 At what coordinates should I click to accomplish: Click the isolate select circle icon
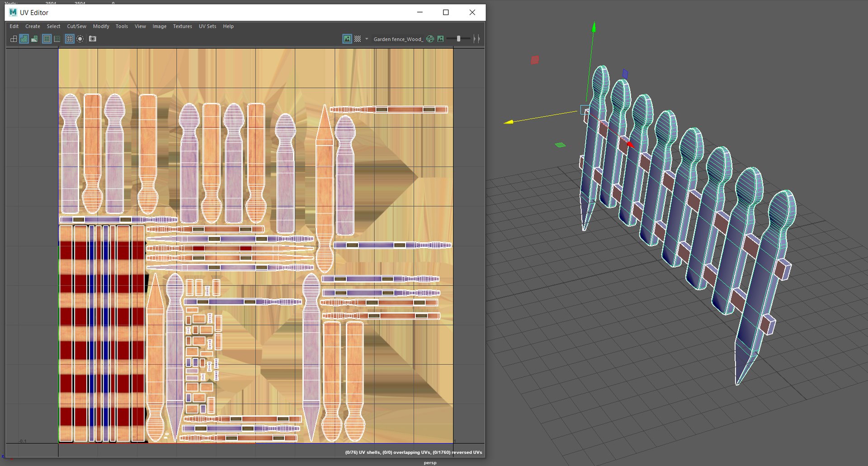coord(80,39)
